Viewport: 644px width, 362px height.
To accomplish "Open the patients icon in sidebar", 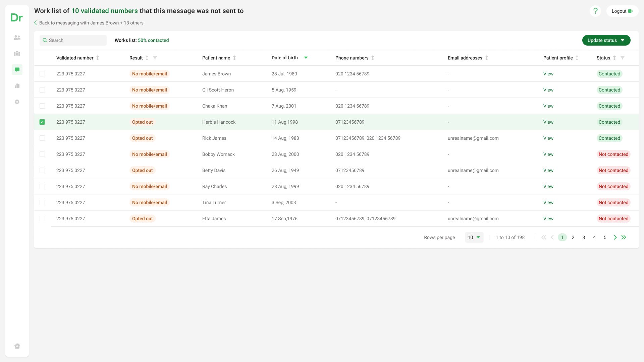I will tap(17, 38).
